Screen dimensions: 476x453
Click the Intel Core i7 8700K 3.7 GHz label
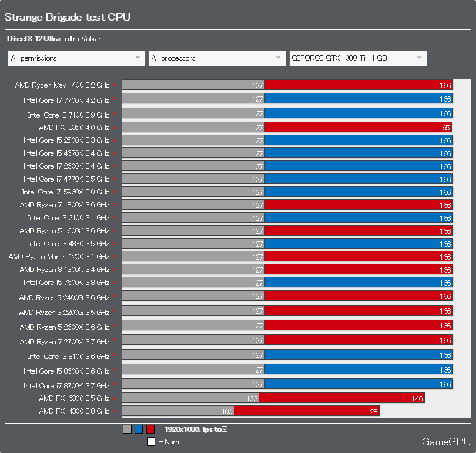tap(66, 385)
